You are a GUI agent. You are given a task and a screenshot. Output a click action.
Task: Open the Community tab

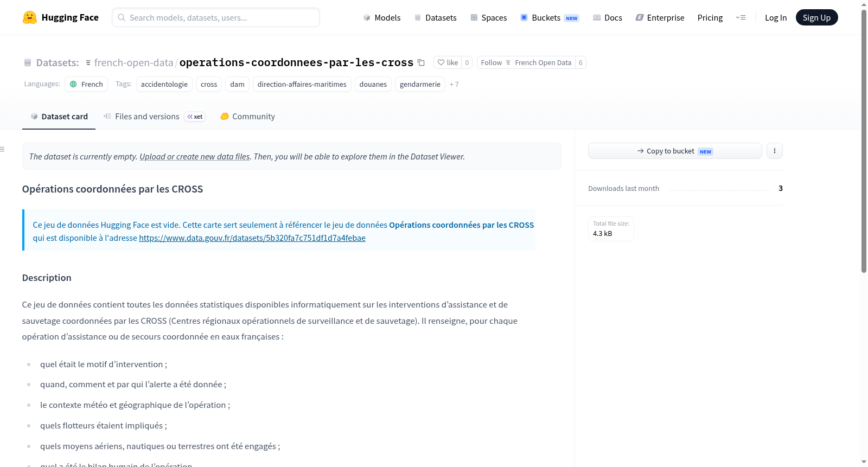pyautogui.click(x=247, y=116)
